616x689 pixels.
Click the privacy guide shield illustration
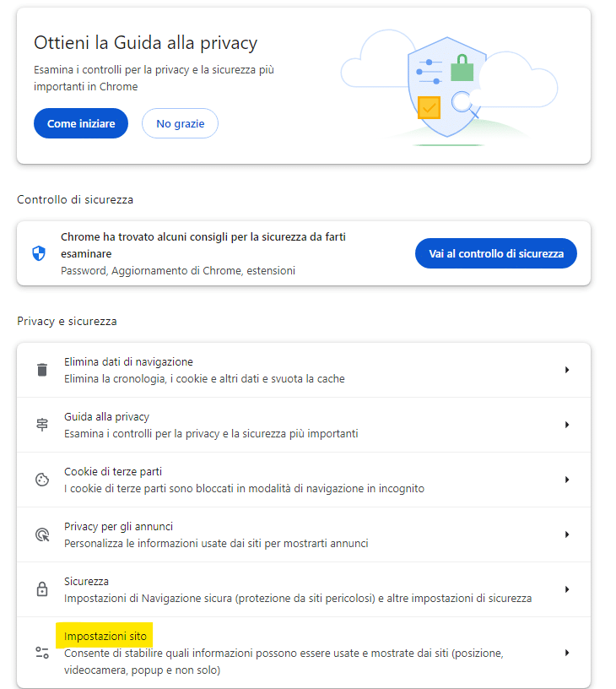click(x=449, y=88)
